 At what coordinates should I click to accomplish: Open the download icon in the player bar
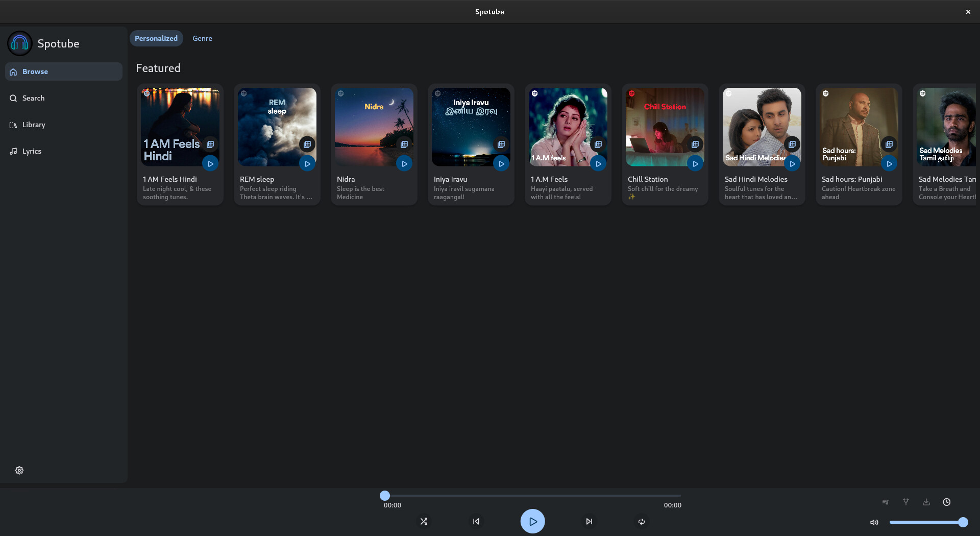(x=926, y=502)
